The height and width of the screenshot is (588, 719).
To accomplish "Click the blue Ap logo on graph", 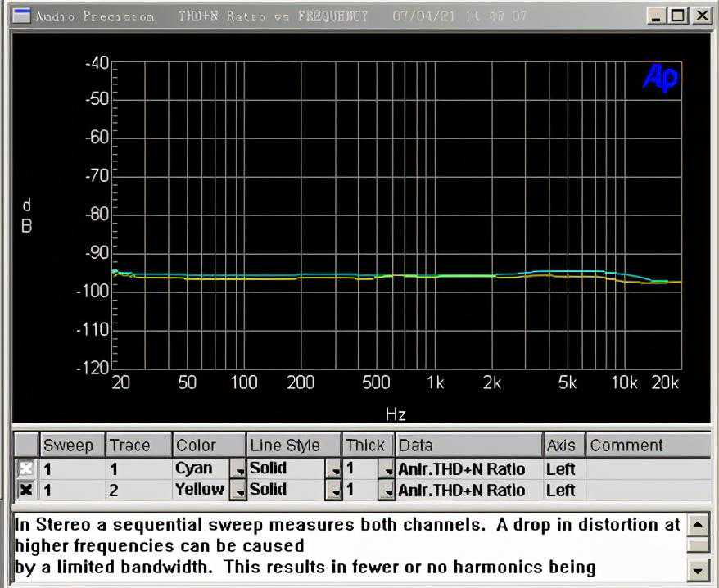I will point(660,77).
